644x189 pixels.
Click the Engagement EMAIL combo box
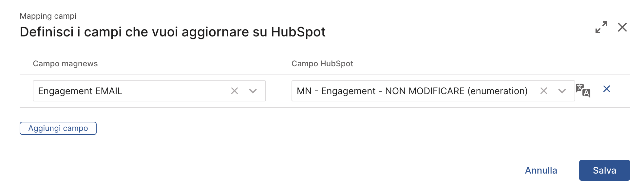coord(131,91)
